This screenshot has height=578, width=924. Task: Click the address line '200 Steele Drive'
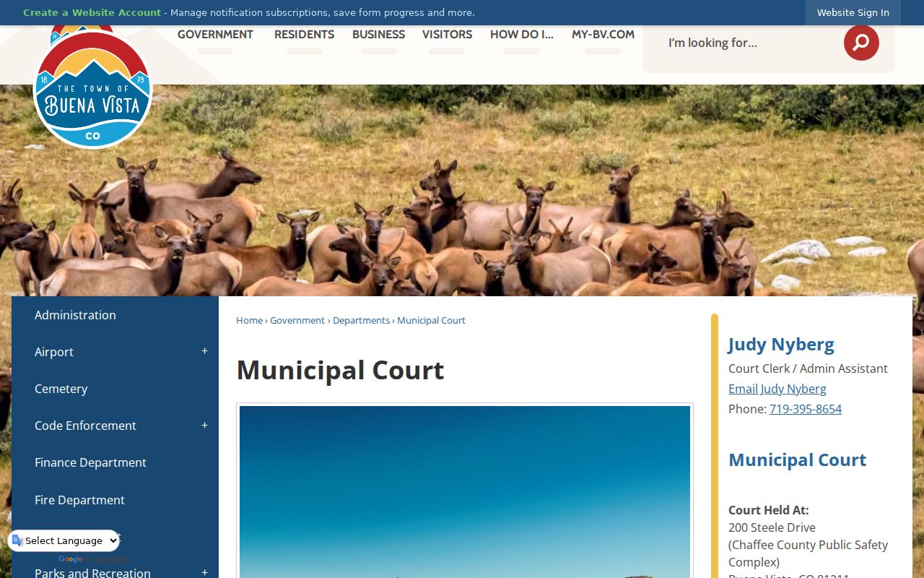pyautogui.click(x=772, y=527)
